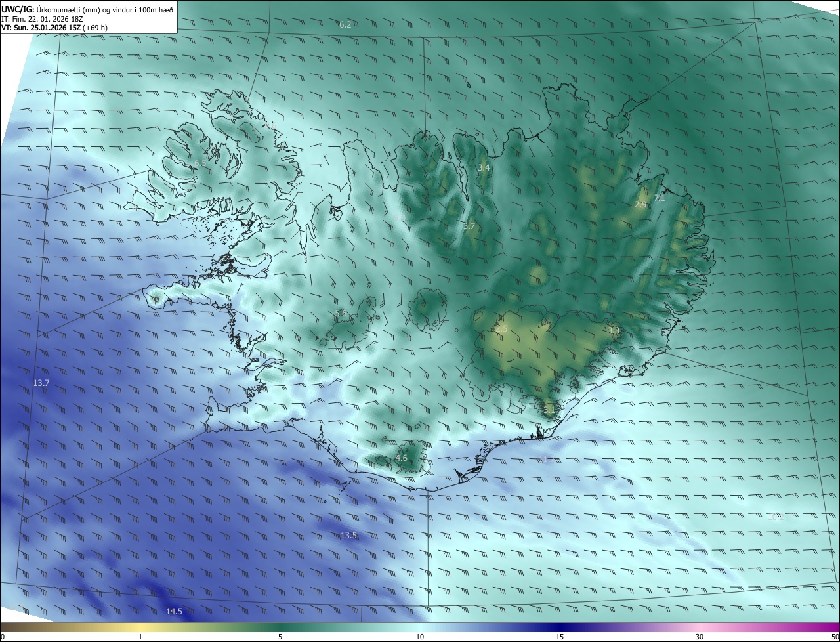Click the color scale label 50
840x642 pixels.
835,637
